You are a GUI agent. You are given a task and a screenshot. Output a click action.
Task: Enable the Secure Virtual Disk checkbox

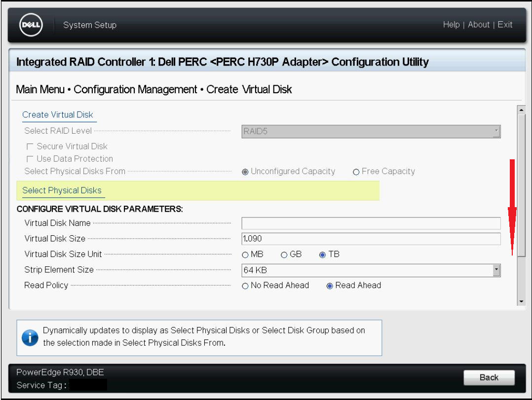30,146
